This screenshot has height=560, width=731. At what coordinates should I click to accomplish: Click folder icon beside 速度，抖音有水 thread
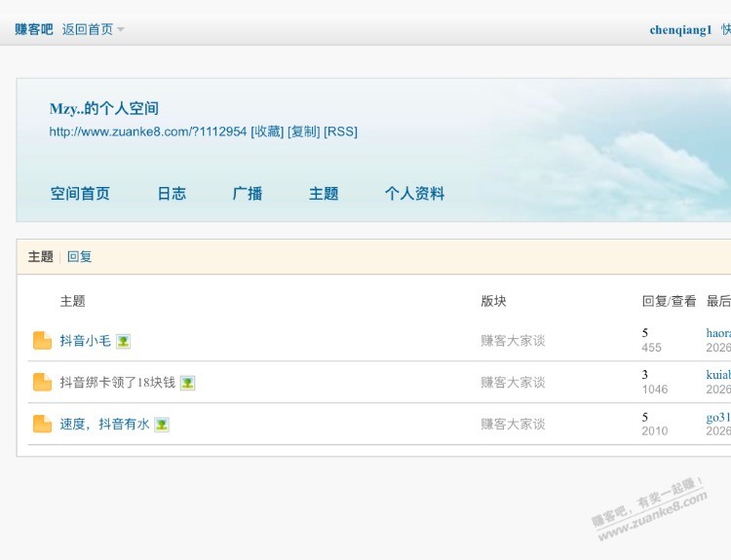click(x=42, y=424)
